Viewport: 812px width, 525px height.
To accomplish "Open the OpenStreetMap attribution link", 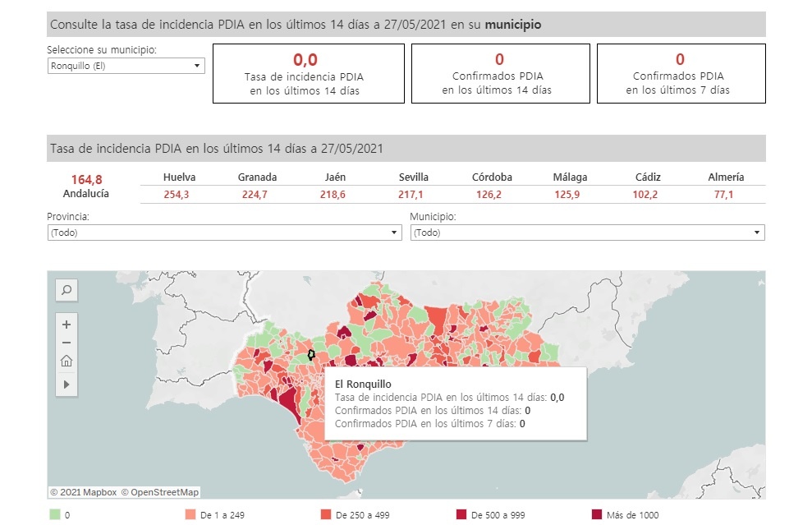I will point(160,492).
